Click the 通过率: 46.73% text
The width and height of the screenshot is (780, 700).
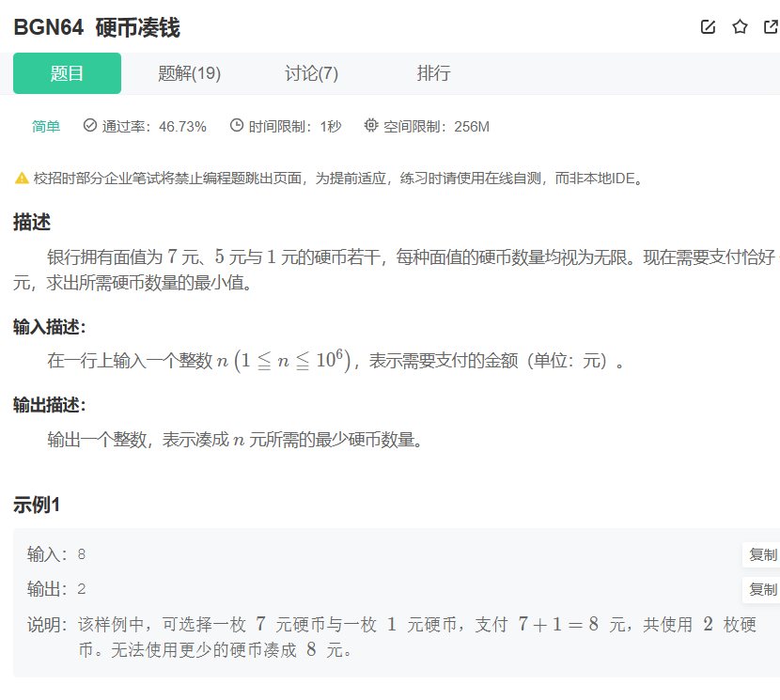154,126
